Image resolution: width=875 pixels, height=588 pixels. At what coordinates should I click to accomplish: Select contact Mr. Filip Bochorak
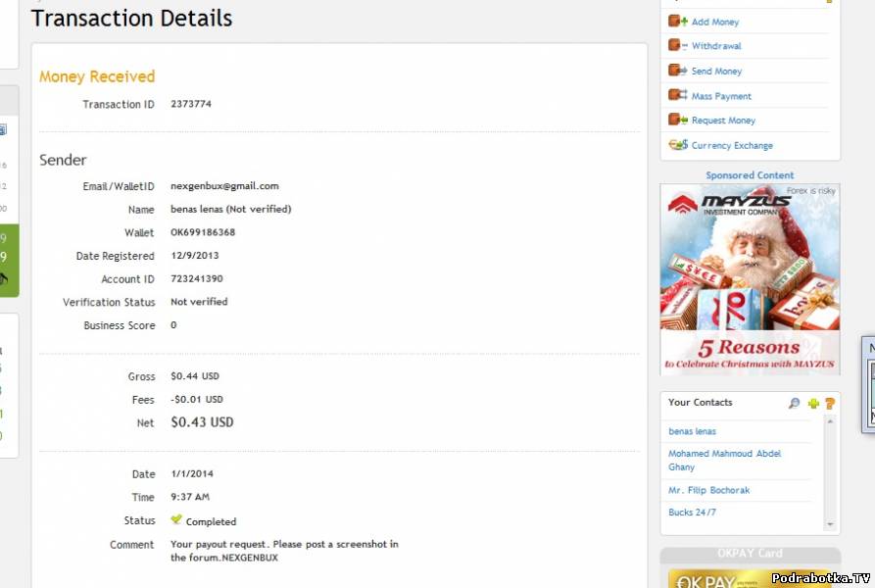click(x=709, y=490)
